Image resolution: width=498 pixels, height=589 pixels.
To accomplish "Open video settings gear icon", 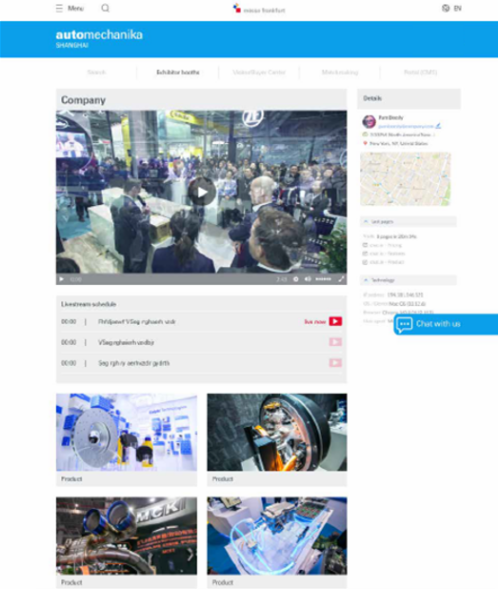I will point(296,279).
